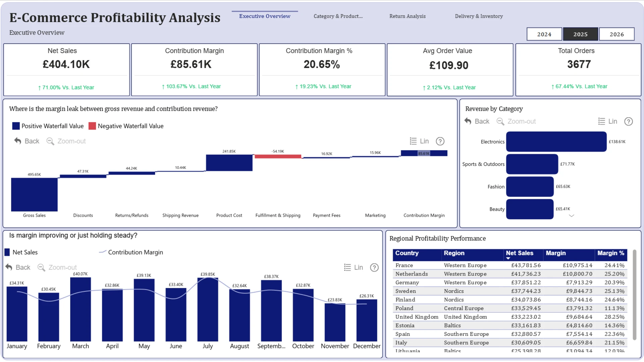Click Positive Waterfall Value legend swatch
Screen dimensions: 644x362
[16, 126]
